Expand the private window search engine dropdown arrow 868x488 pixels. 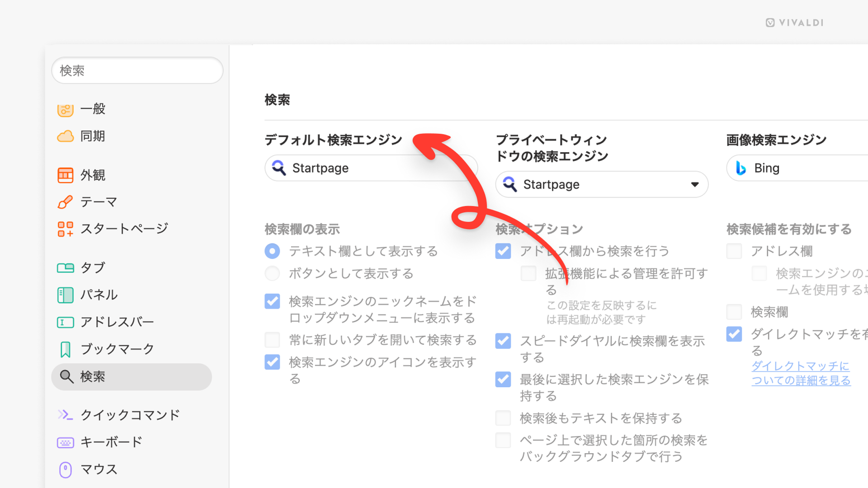[695, 184]
